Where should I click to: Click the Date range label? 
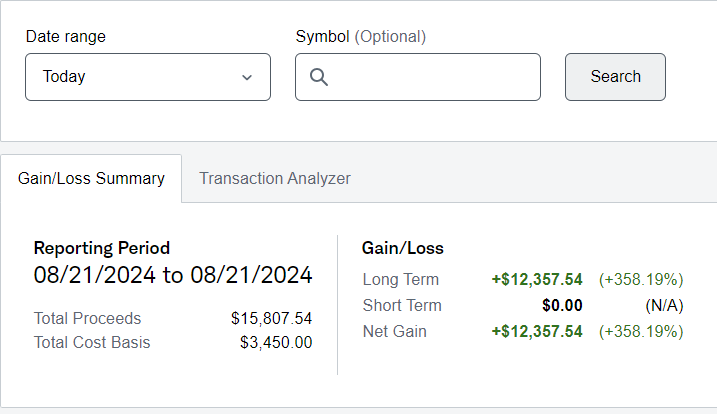point(66,37)
